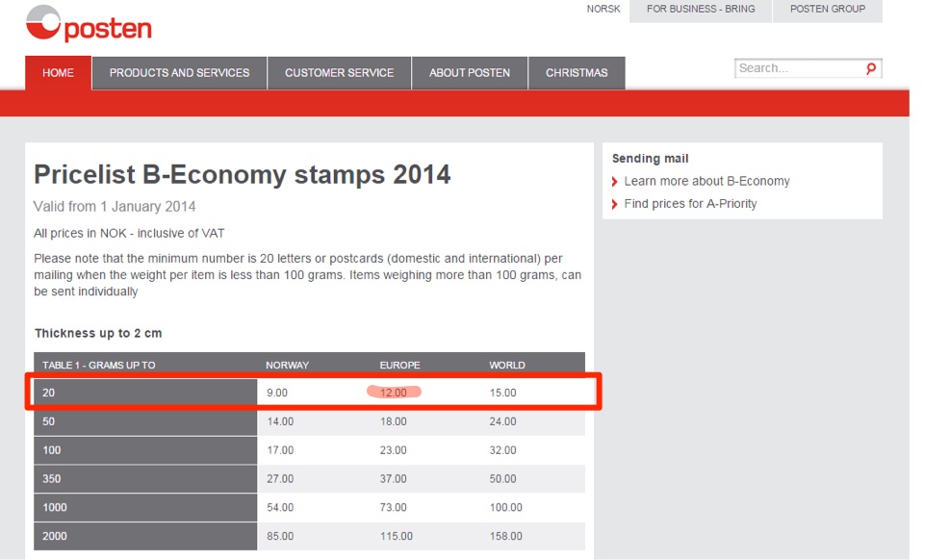Switch language to NORSK

(x=603, y=9)
